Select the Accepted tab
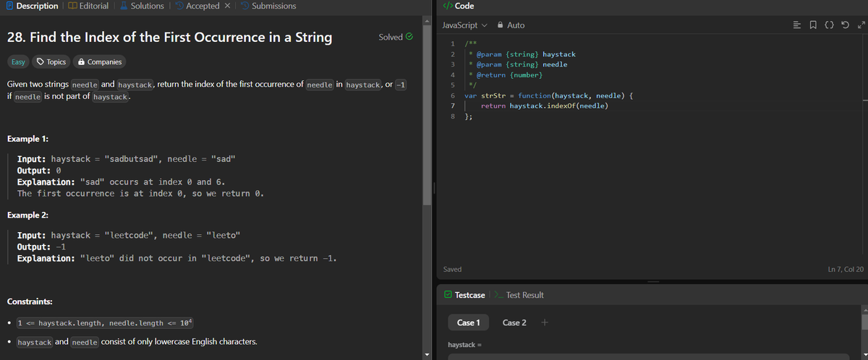Viewport: 868px width, 360px height. point(197,6)
